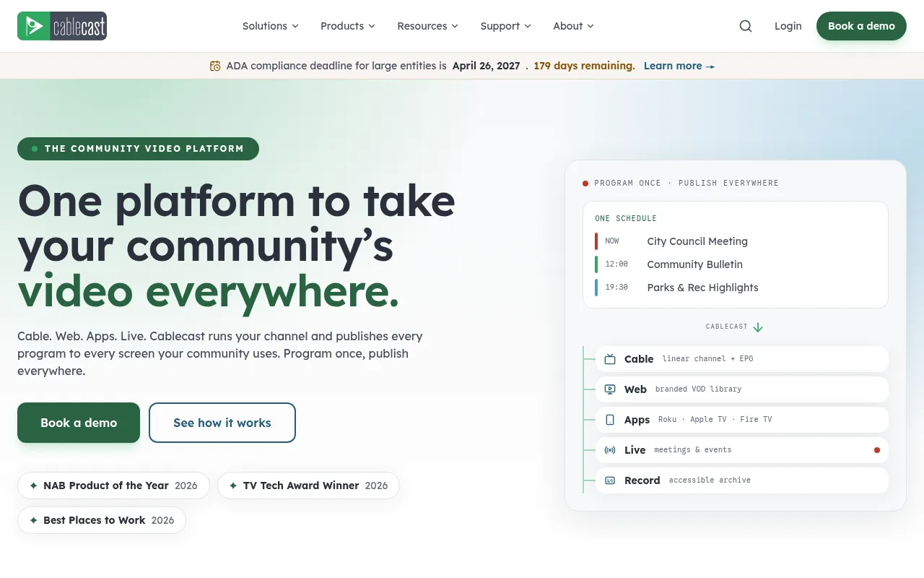The height and width of the screenshot is (578, 924).
Task: Click the ONE SCHEDULE heading
Action: (x=626, y=218)
